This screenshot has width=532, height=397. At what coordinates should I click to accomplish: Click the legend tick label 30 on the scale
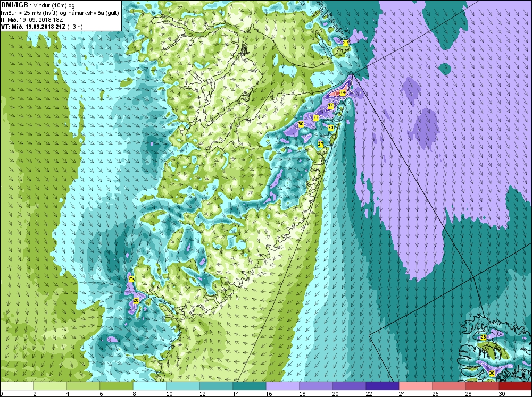(502, 394)
